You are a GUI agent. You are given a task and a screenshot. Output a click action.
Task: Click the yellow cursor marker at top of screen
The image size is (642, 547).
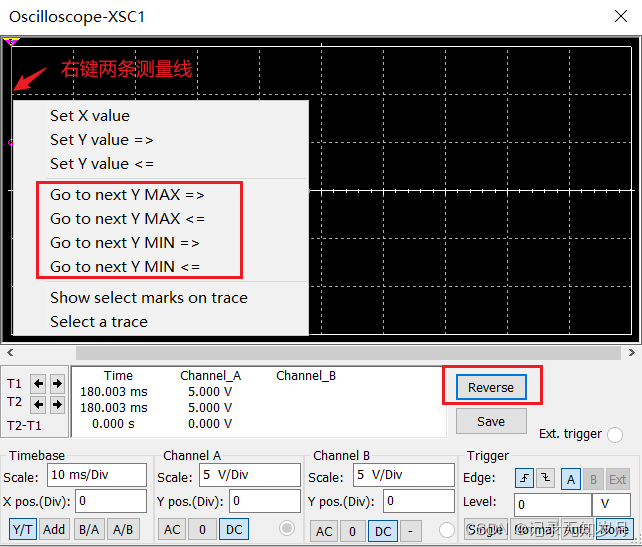(x=11, y=41)
